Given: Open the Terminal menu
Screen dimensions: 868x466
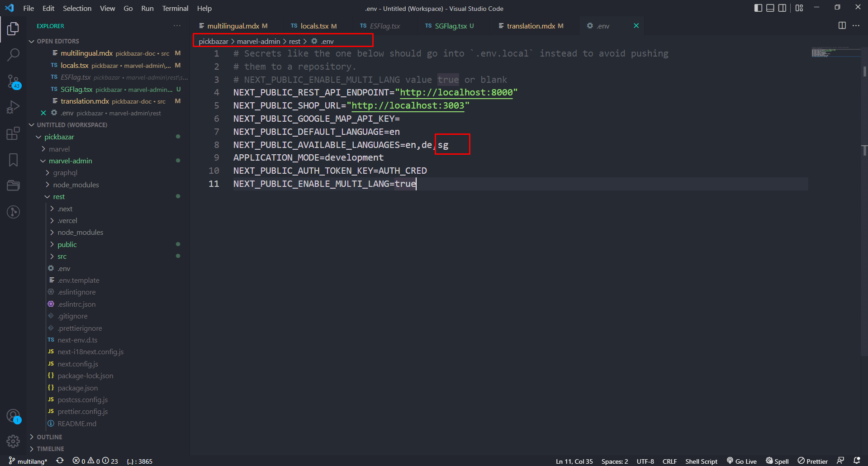Looking at the screenshot, I should 175,8.
